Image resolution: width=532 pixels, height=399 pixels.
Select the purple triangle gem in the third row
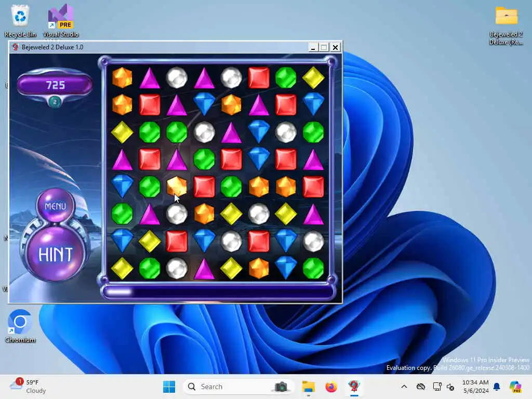(231, 132)
